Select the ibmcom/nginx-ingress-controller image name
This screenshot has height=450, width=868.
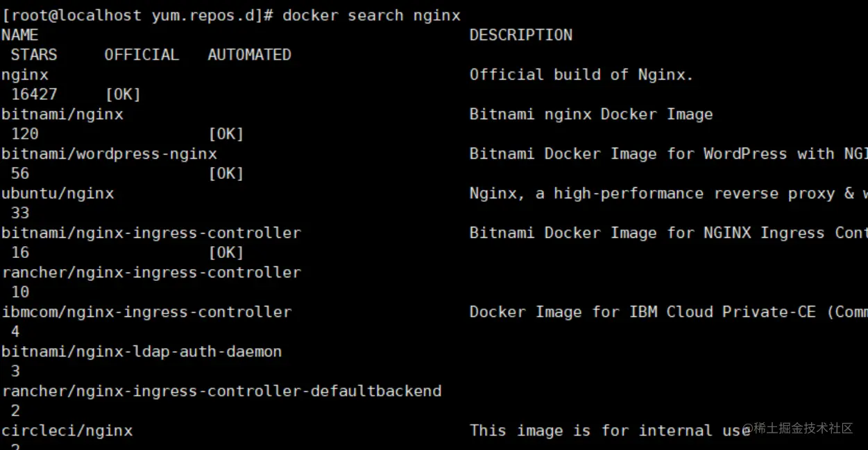(x=146, y=312)
